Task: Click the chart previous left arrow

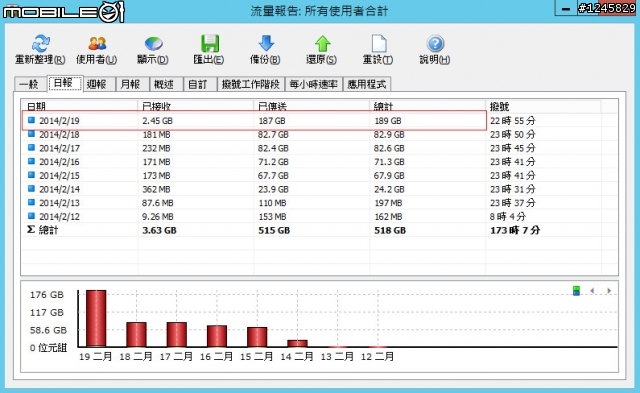Action: pyautogui.click(x=592, y=291)
